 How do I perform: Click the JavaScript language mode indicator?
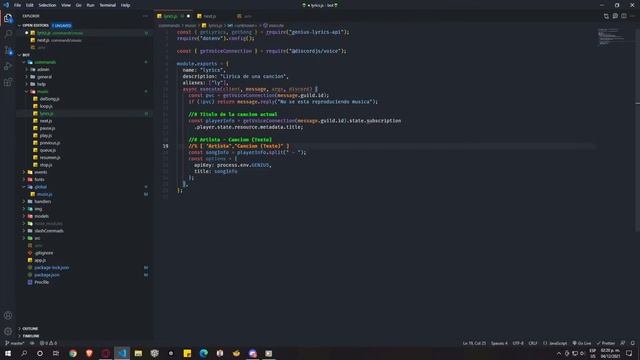pos(556,343)
